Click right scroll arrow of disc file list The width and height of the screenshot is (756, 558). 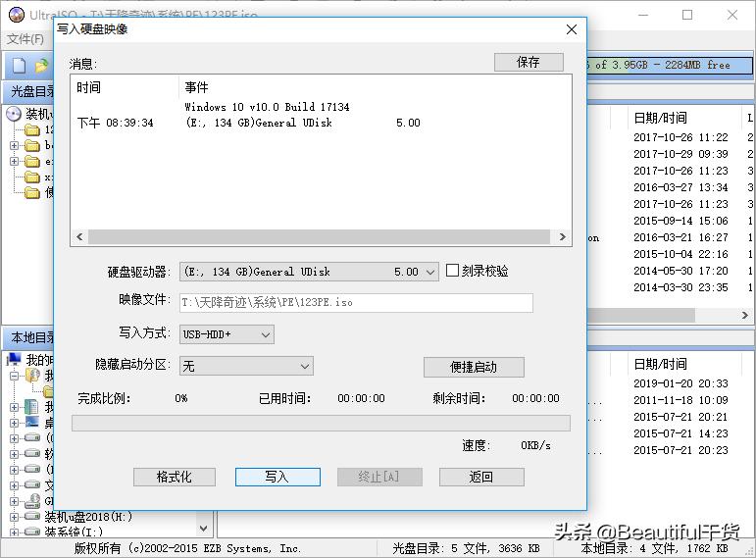point(745,315)
